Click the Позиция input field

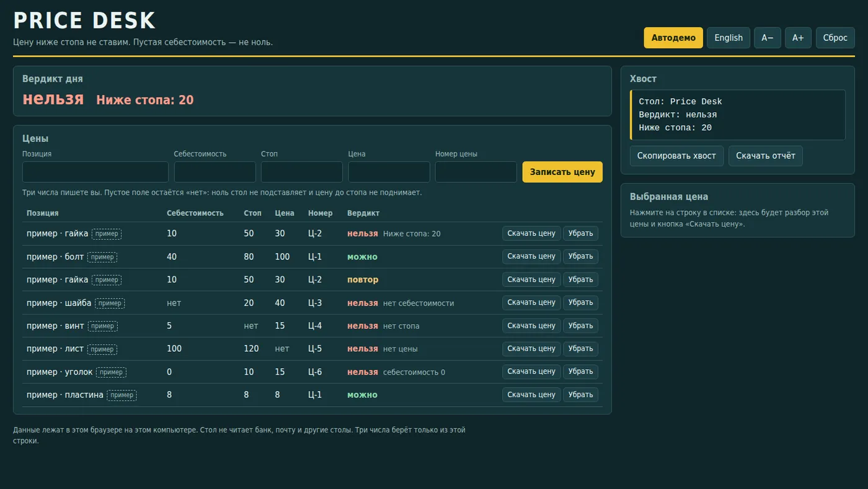click(95, 172)
